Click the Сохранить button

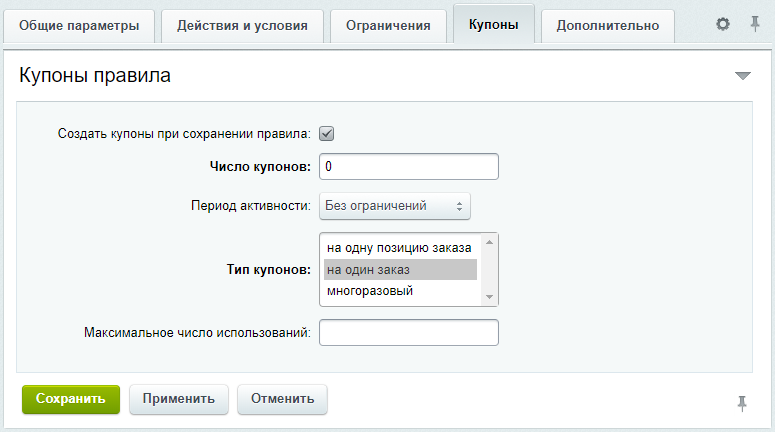pyautogui.click(x=71, y=399)
